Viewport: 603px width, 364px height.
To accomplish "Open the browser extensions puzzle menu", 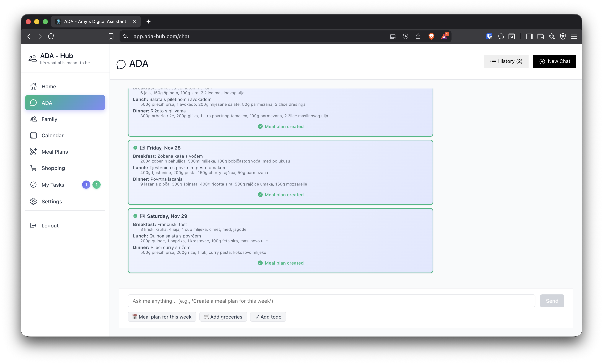I will [501, 36].
